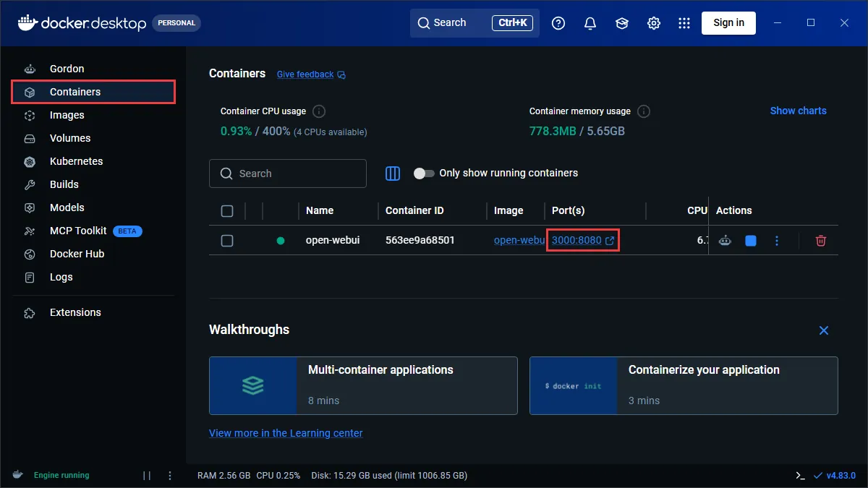The width and height of the screenshot is (868, 488).
Task: Ask Gordon about the open-webui container
Action: (726, 241)
